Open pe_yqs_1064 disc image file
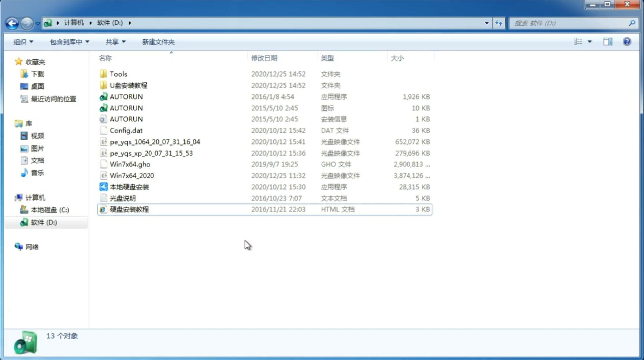This screenshot has width=644, height=360. pyautogui.click(x=155, y=142)
